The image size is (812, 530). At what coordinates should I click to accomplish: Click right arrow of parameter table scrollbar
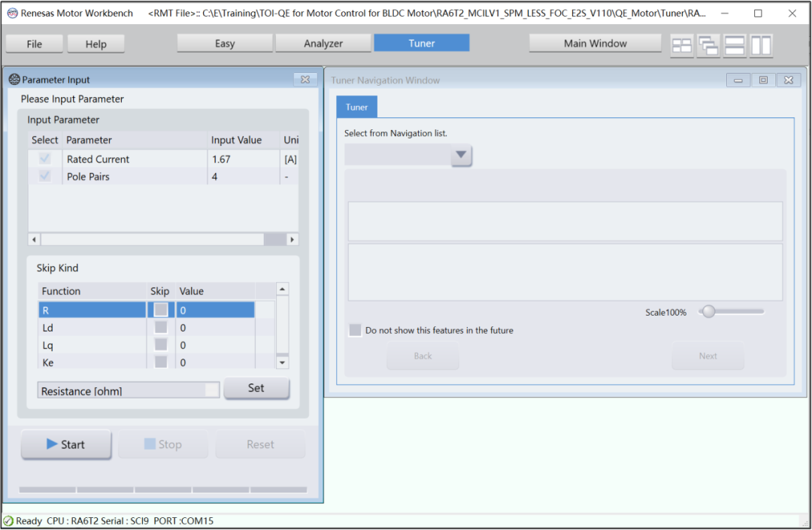(x=292, y=240)
